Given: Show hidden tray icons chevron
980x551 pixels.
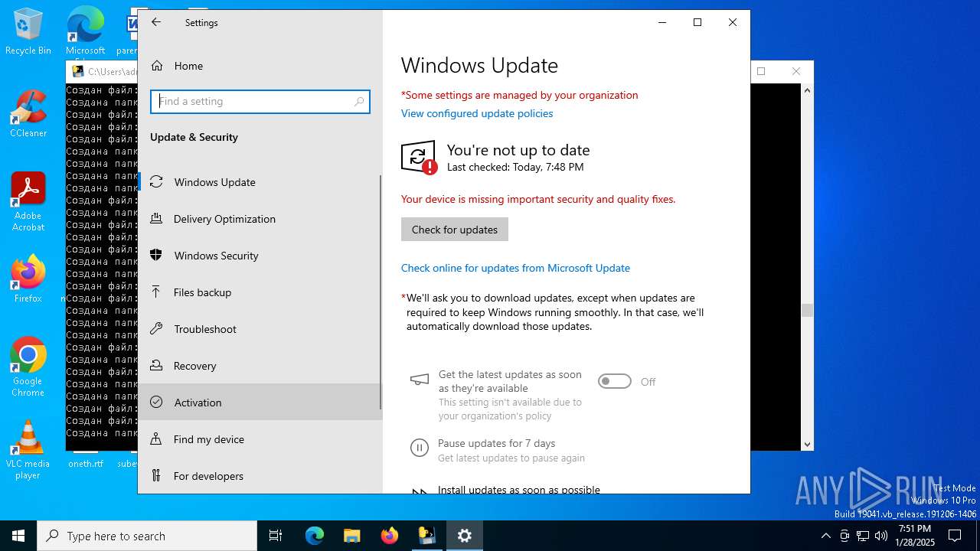Looking at the screenshot, I should click(825, 536).
